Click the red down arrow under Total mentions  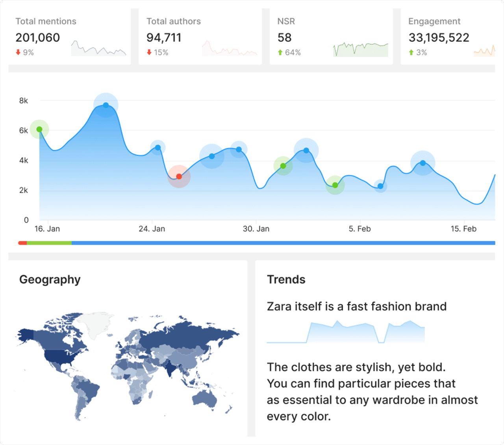[x=18, y=52]
